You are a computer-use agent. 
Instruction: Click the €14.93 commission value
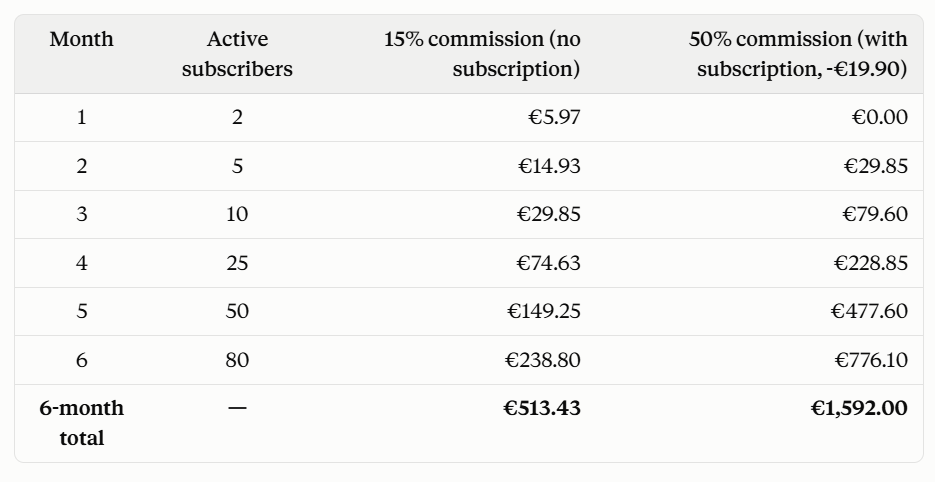point(549,166)
